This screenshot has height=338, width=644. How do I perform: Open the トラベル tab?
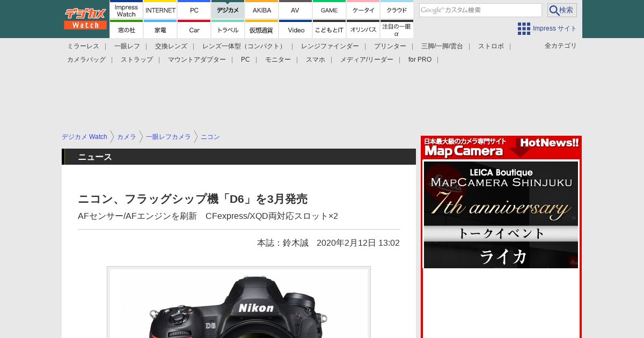click(228, 30)
